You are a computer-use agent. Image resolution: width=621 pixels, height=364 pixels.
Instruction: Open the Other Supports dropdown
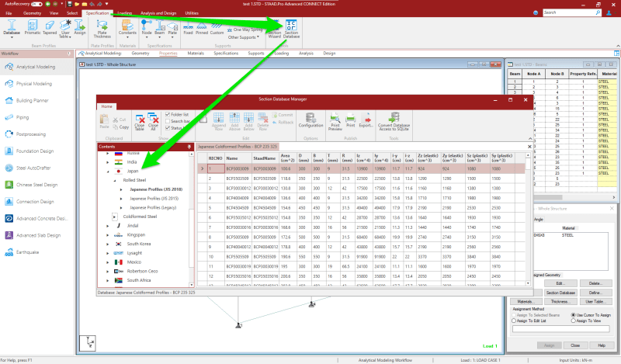point(244,37)
